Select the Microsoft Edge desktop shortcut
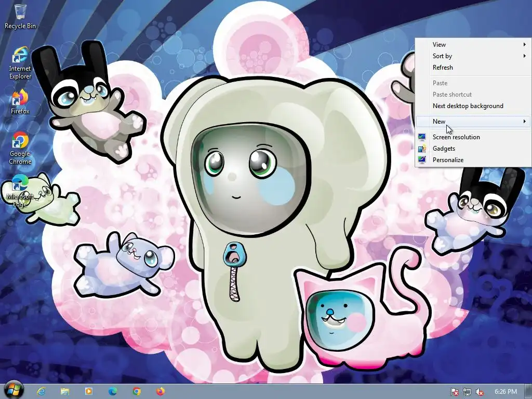The height and width of the screenshot is (399, 532). (20, 191)
